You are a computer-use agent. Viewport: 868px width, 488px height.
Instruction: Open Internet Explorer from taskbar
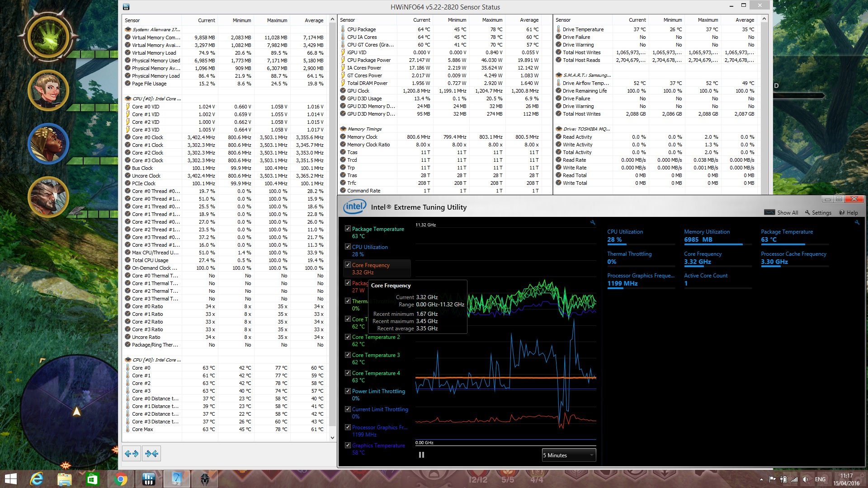[36, 479]
